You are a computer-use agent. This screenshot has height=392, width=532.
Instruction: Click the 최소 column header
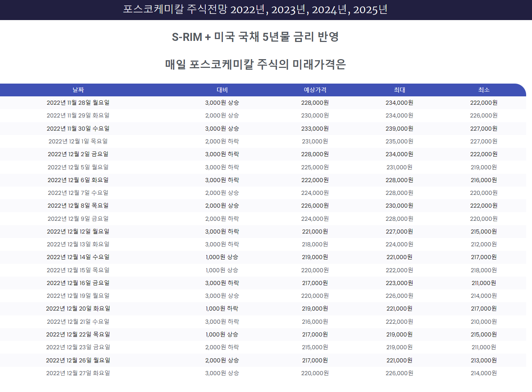click(x=484, y=90)
